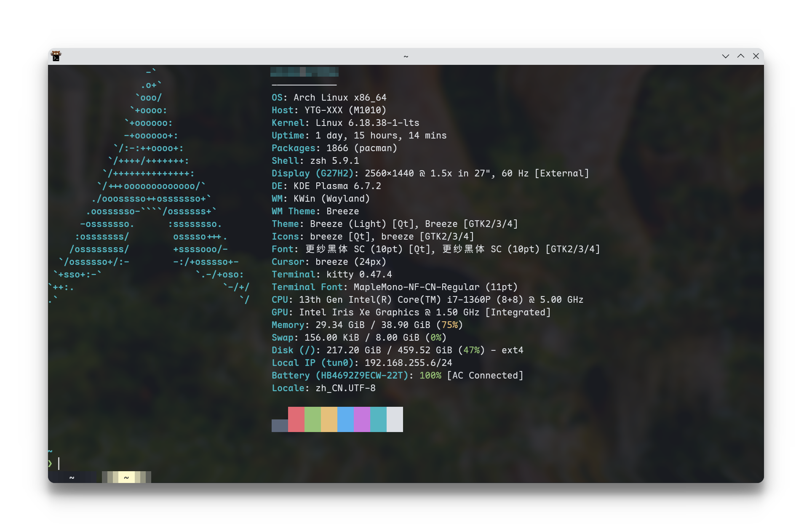Click the terminal value 'kitty 0.47.4'

coord(359,275)
